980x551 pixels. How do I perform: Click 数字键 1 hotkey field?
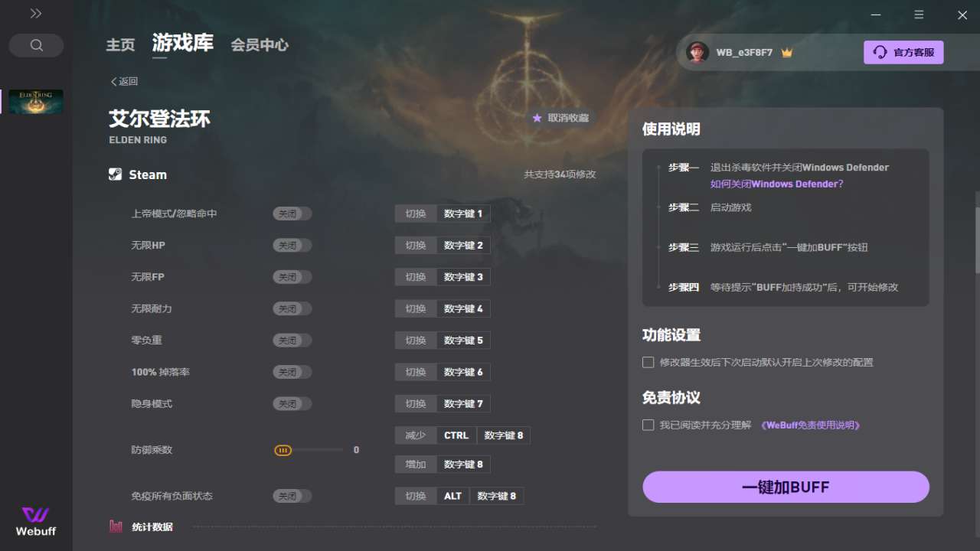point(463,214)
